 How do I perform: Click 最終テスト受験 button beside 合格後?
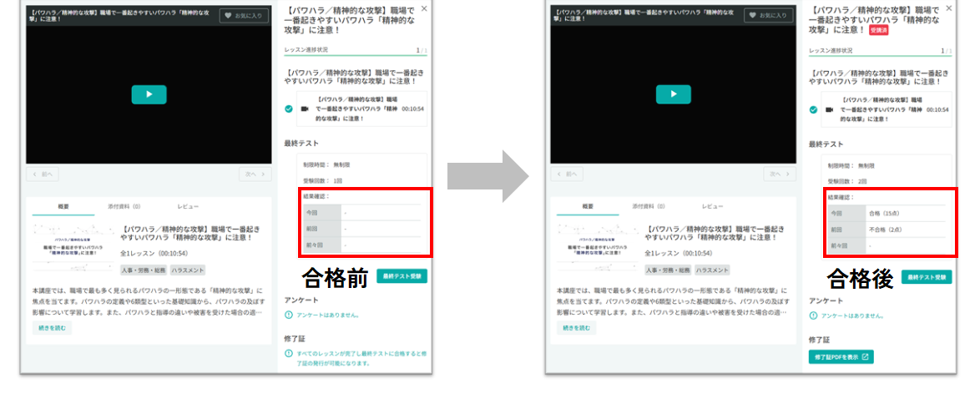(927, 276)
